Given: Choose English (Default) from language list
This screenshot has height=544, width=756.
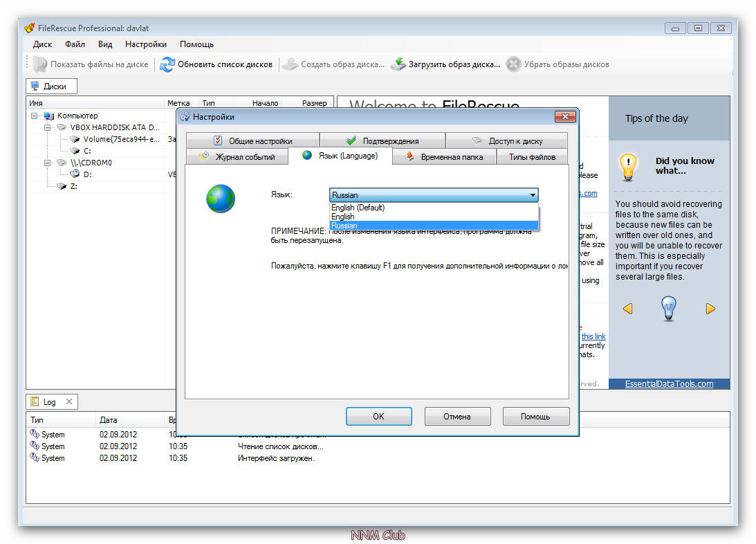Looking at the screenshot, I should pyautogui.click(x=358, y=208).
